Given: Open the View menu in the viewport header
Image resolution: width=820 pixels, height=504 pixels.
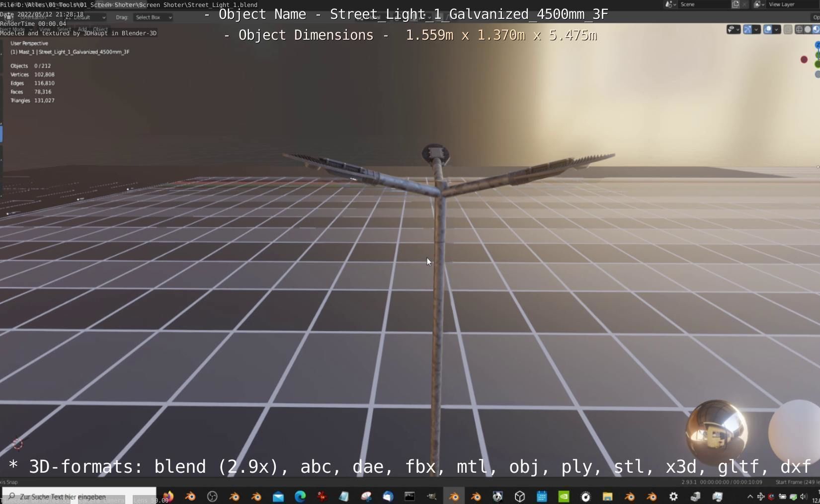Looking at the screenshot, I should click(45, 30).
